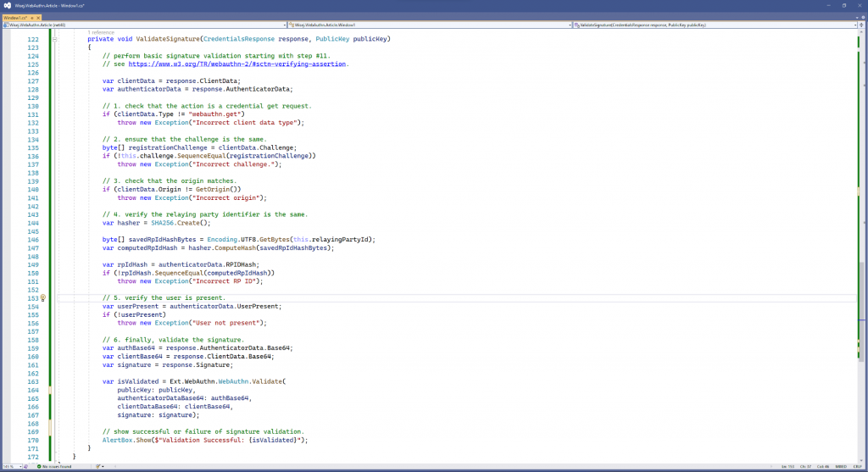Viewport: 868px width, 472px height.
Task: Click "Incorrect RP ID" string on line 151
Action: click(224, 281)
